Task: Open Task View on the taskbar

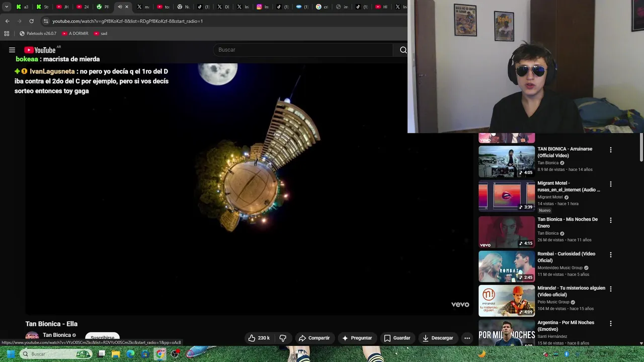Action: [x=102, y=354]
